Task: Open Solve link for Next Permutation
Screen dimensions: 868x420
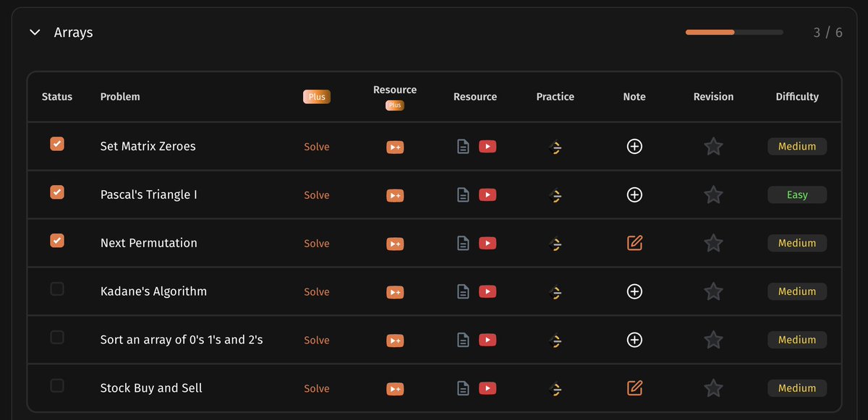Action: pyautogui.click(x=317, y=244)
